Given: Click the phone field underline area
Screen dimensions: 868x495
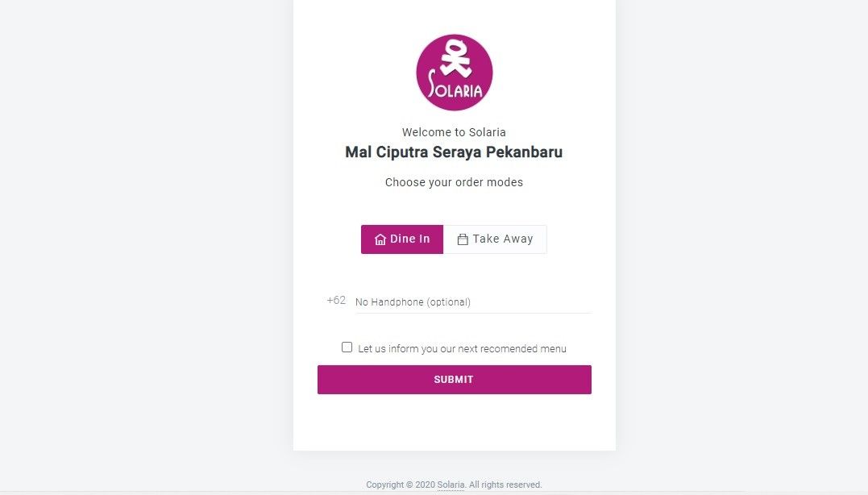Looking at the screenshot, I should pos(471,311).
